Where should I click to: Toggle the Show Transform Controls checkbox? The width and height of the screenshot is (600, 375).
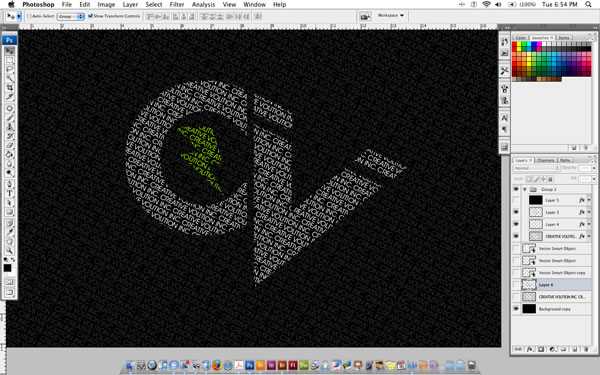tap(91, 16)
